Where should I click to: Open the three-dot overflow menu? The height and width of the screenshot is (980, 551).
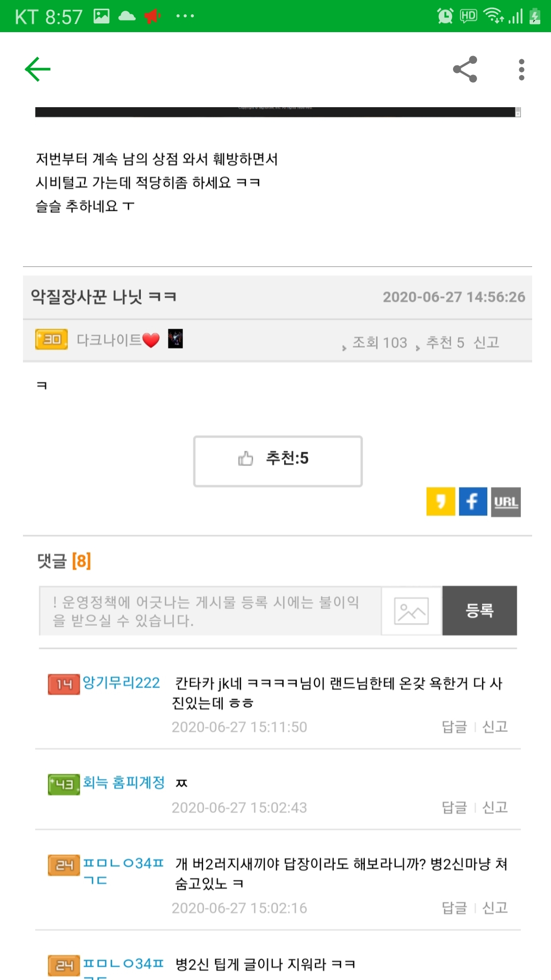pyautogui.click(x=521, y=69)
